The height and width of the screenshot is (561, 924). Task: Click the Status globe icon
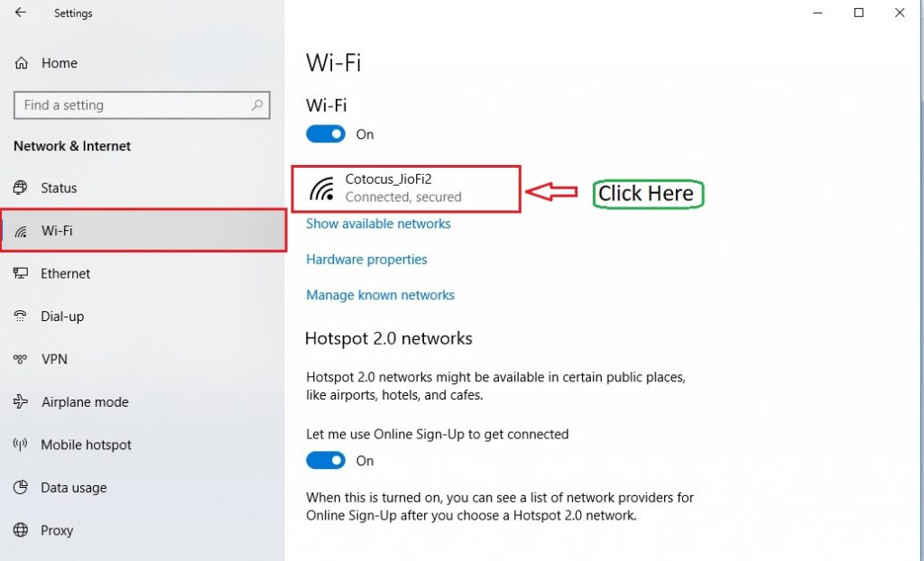(21, 188)
